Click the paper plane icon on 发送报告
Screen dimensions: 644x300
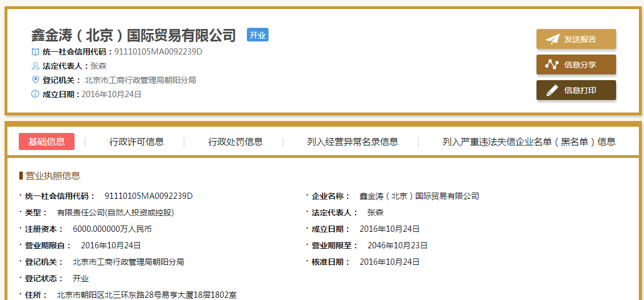[x=552, y=39]
